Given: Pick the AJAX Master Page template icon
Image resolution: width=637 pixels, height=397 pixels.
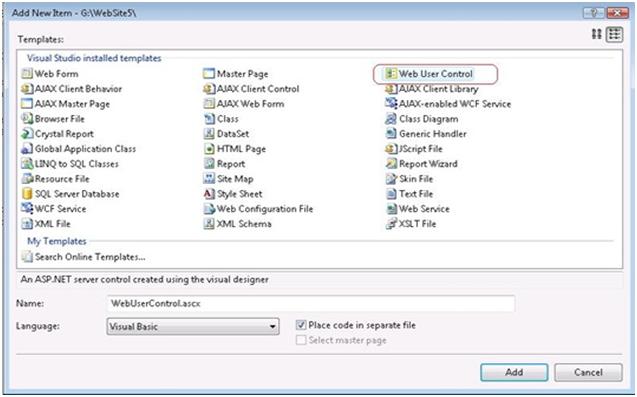Looking at the screenshot, I should click(27, 104).
